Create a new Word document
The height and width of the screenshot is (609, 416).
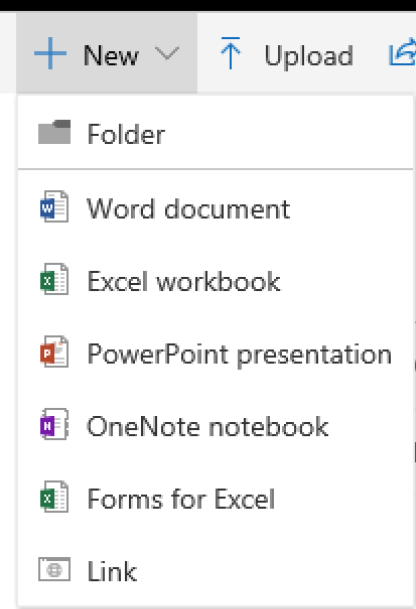(x=216, y=206)
